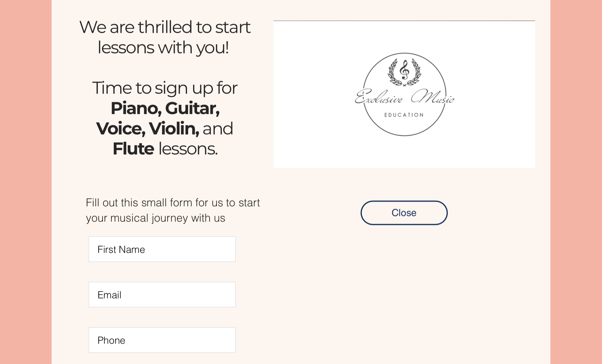Click the EDUCATION caption in the logo

point(404,115)
